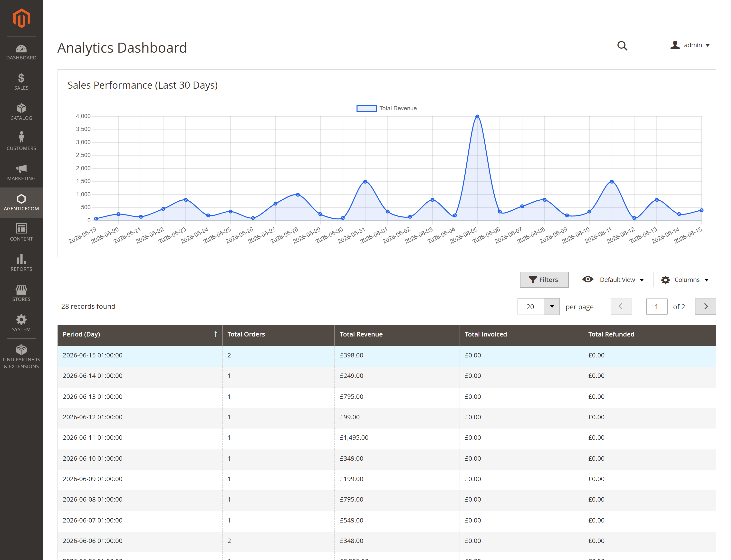Open Find Partners & Extensions

click(21, 357)
